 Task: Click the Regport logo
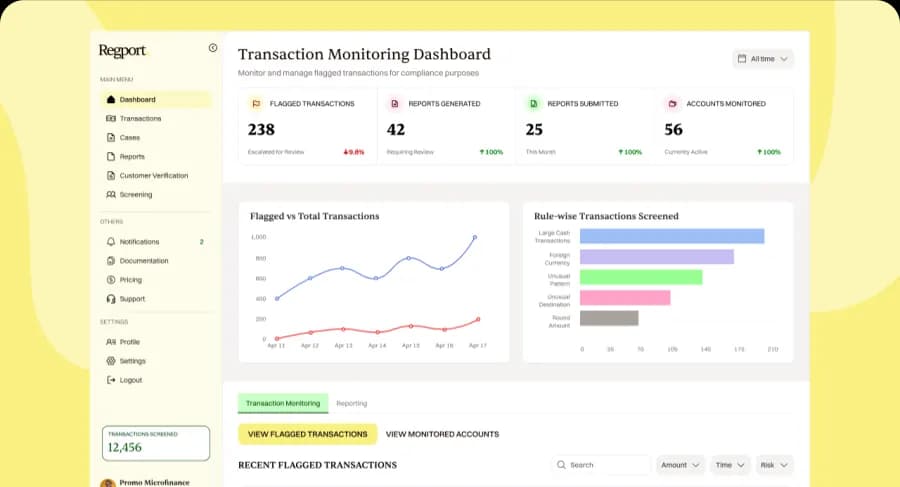pyautogui.click(x=122, y=51)
